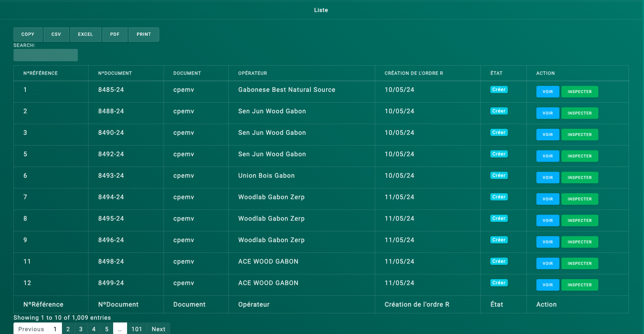
Task: Click Sen Jun Wood Gabon in row 8488-24
Action: pos(272,111)
